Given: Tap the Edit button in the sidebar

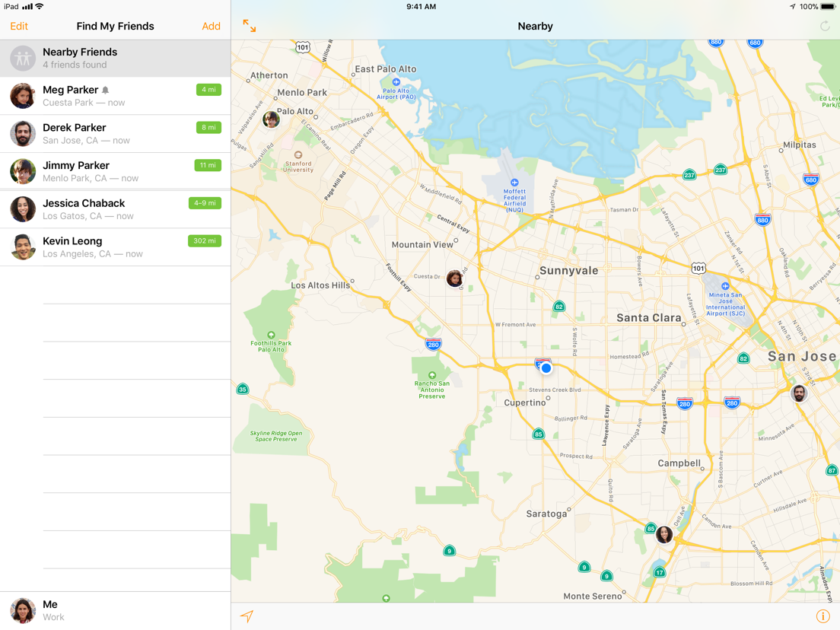Looking at the screenshot, I should pyautogui.click(x=19, y=26).
